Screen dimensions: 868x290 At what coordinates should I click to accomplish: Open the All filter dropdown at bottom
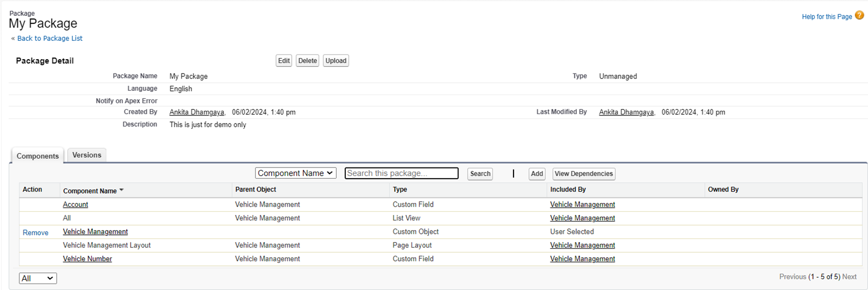[x=38, y=278]
